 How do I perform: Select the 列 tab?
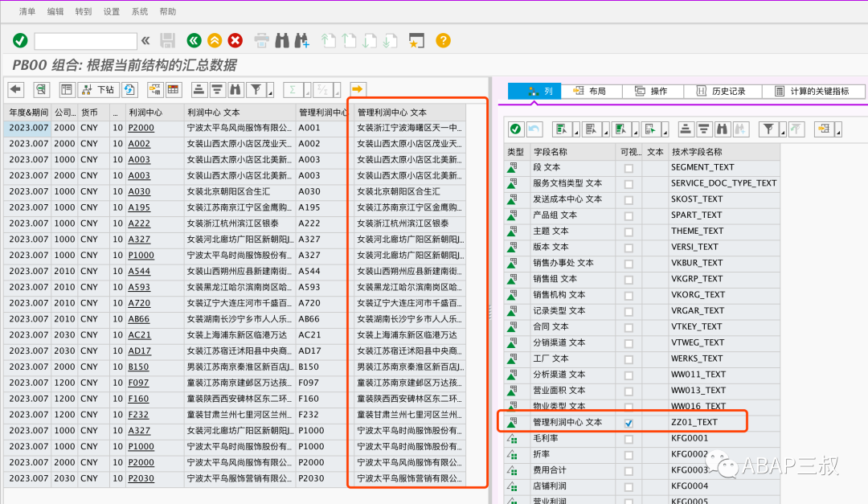pos(534,91)
